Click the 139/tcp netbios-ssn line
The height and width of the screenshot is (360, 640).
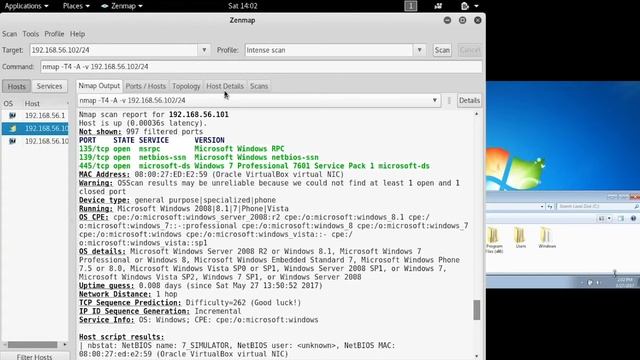(199, 158)
